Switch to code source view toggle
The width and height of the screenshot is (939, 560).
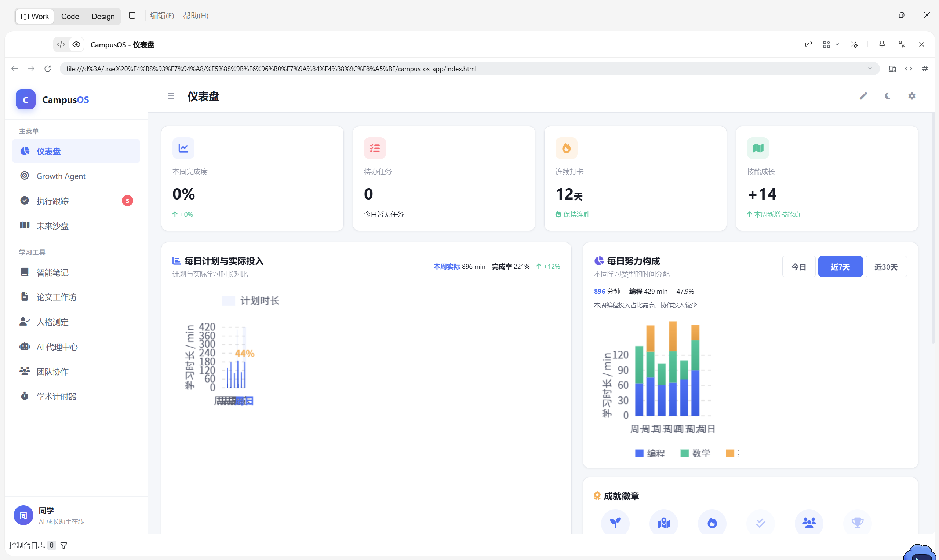click(61, 44)
